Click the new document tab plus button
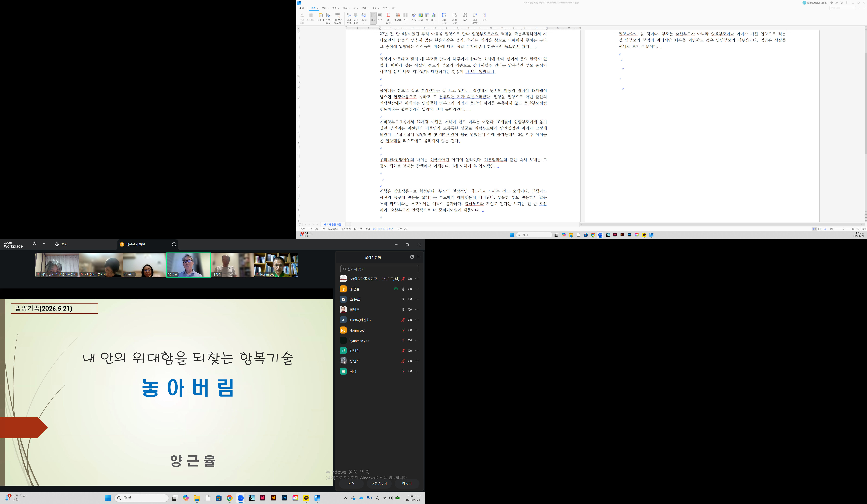The height and width of the screenshot is (504, 867). click(x=348, y=224)
